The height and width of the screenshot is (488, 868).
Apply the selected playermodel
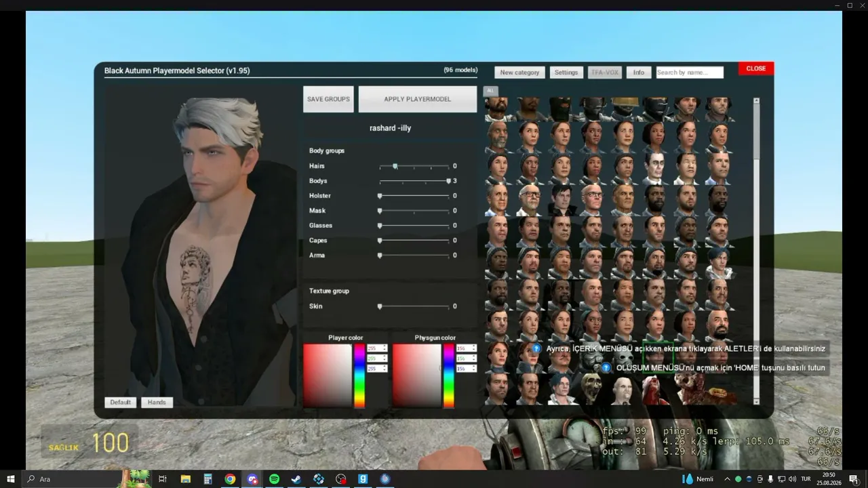coord(418,99)
